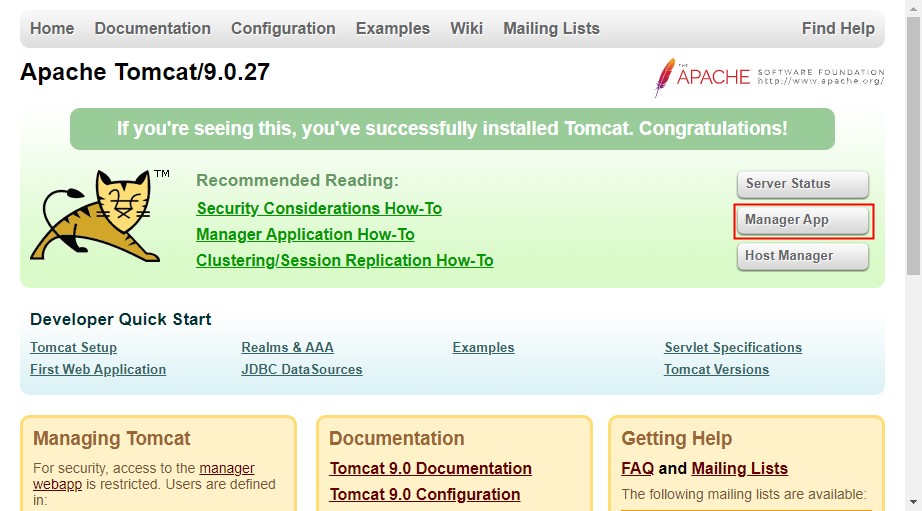The width and height of the screenshot is (922, 511).
Task: Open the Security Considerations How-To link
Action: (x=319, y=209)
